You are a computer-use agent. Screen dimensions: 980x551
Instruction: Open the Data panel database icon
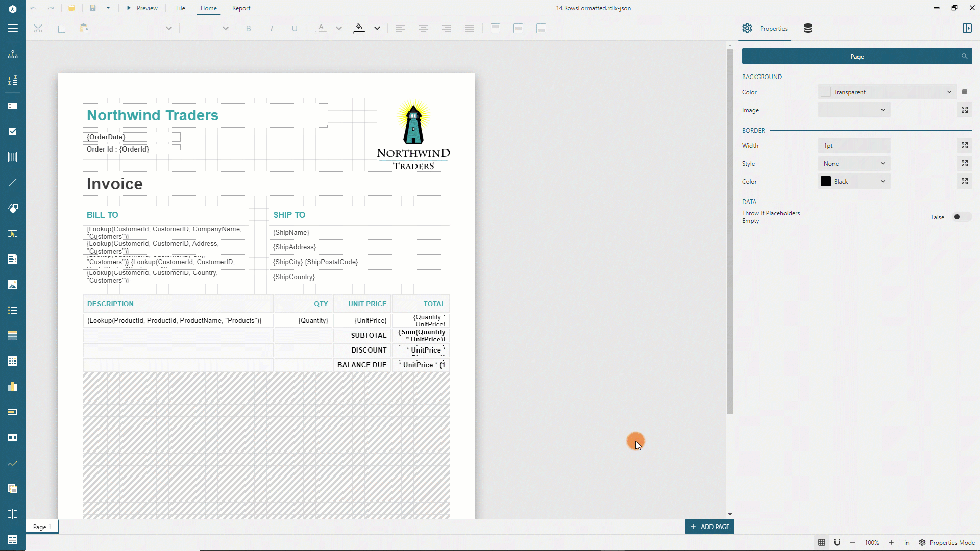pyautogui.click(x=807, y=29)
